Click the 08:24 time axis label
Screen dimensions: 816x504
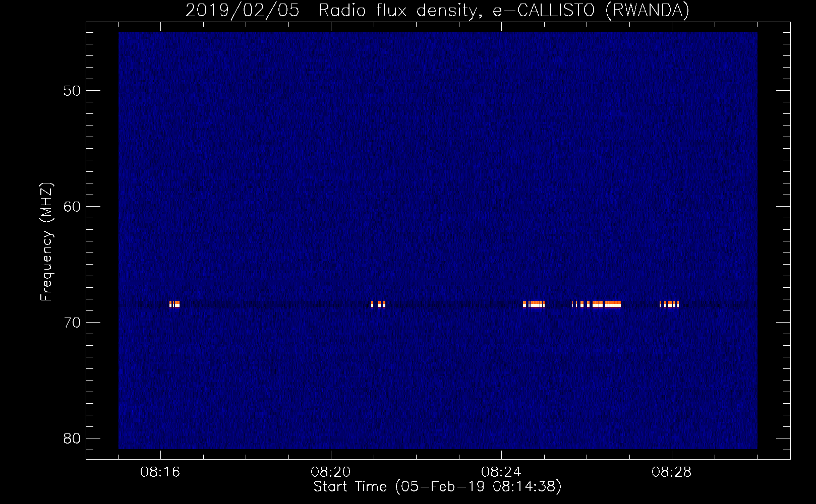click(501, 472)
